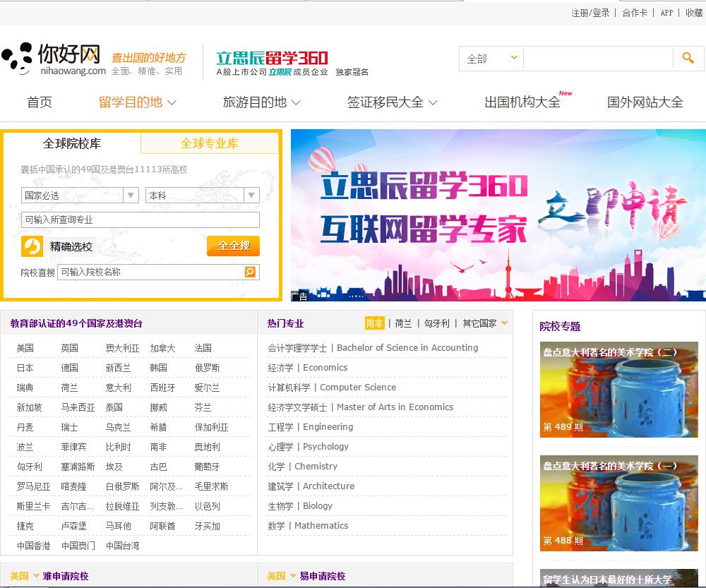Open 工程学 | Engineering major link

pos(310,427)
